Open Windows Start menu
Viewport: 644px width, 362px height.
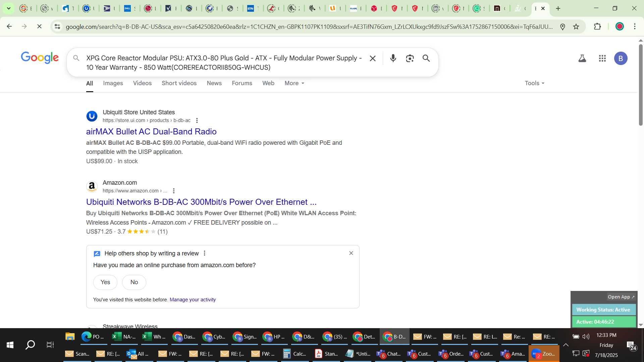(x=10, y=345)
